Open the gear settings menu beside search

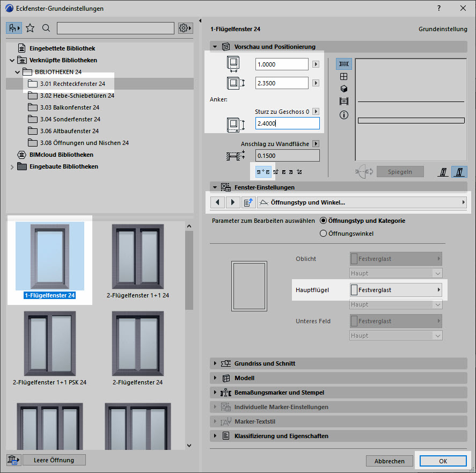pyautogui.click(x=185, y=28)
